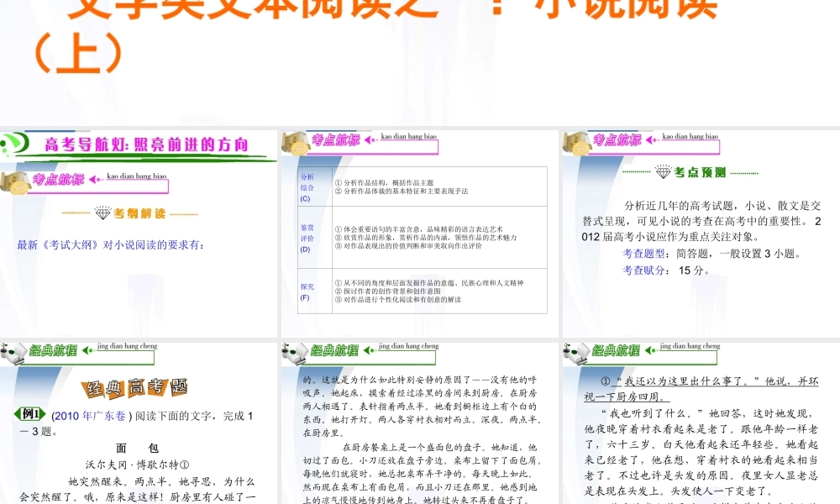The width and height of the screenshot is (840, 504).
Task: Click the 经典航程 microscope icon above the underlined quote
Action: point(576,353)
